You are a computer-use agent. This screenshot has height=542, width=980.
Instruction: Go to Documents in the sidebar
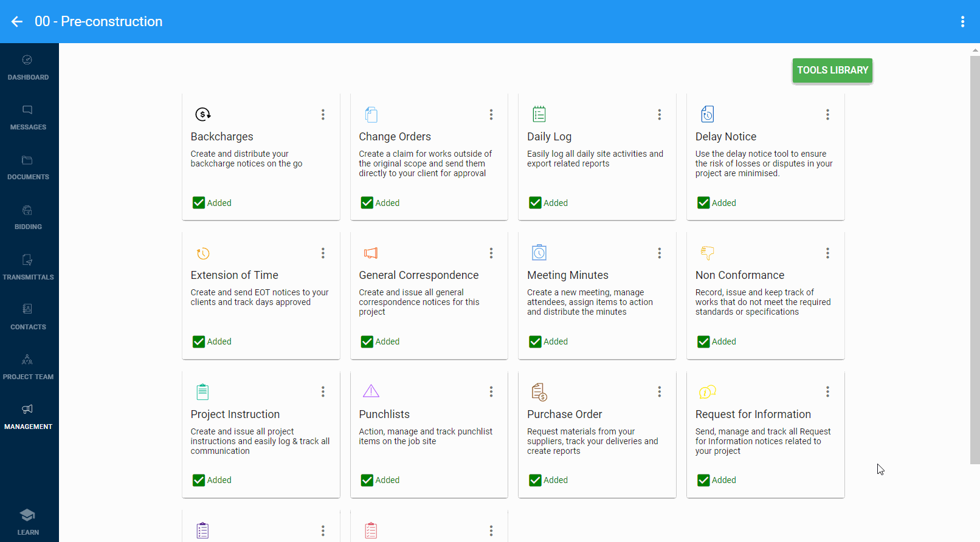28,167
